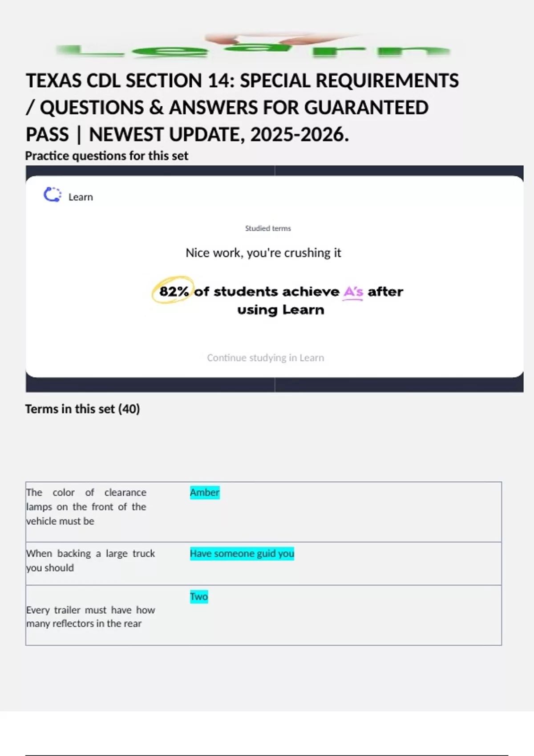Image resolution: width=534 pixels, height=756 pixels.
Task: Select the highlighted 'Have someone guid you' answer
Action: point(242,554)
